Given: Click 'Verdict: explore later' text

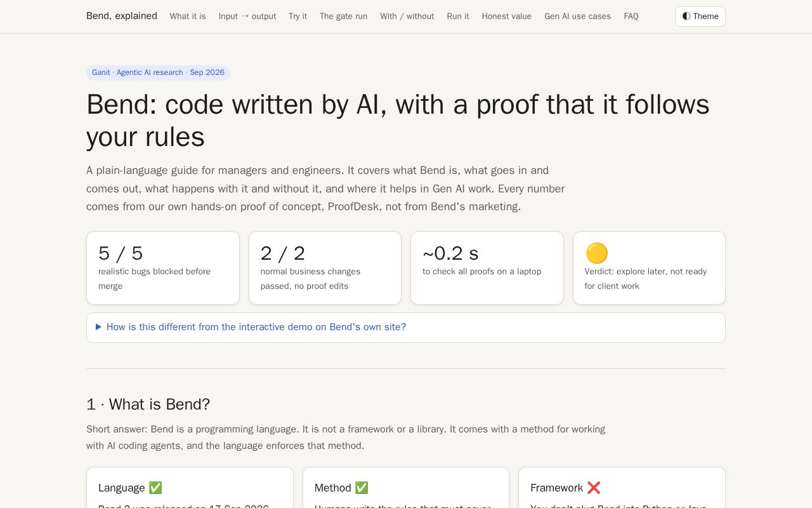Looking at the screenshot, I should (x=646, y=279).
